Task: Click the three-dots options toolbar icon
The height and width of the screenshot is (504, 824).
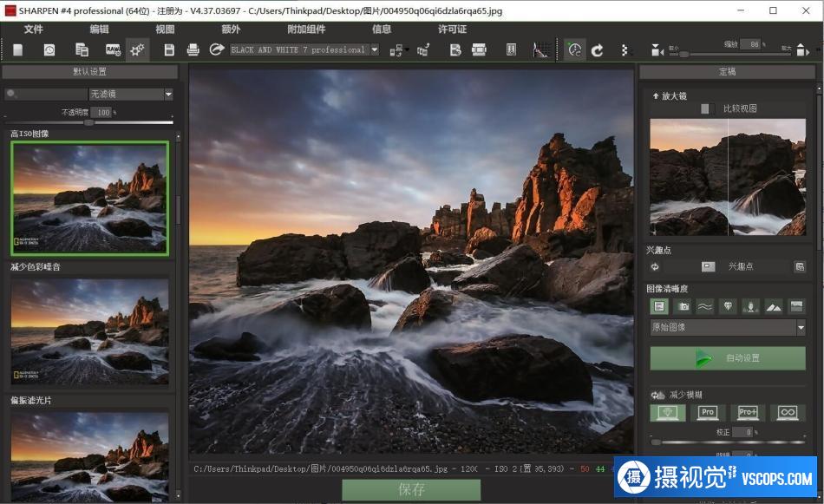Action: point(624,50)
